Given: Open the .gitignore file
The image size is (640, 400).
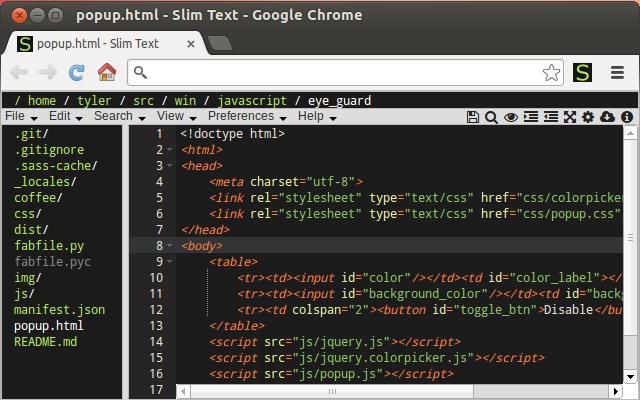Looking at the screenshot, I should [x=49, y=150].
